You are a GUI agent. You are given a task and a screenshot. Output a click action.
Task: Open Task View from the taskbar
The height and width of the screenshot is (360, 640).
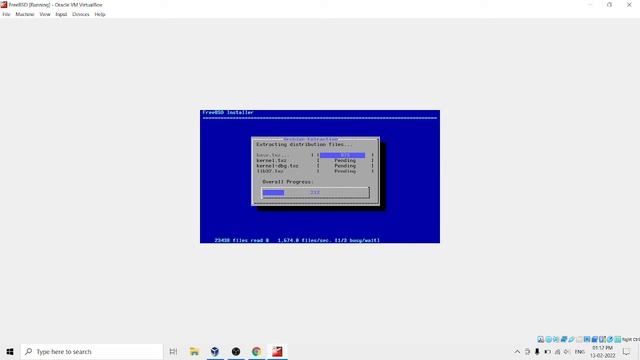click(x=173, y=351)
